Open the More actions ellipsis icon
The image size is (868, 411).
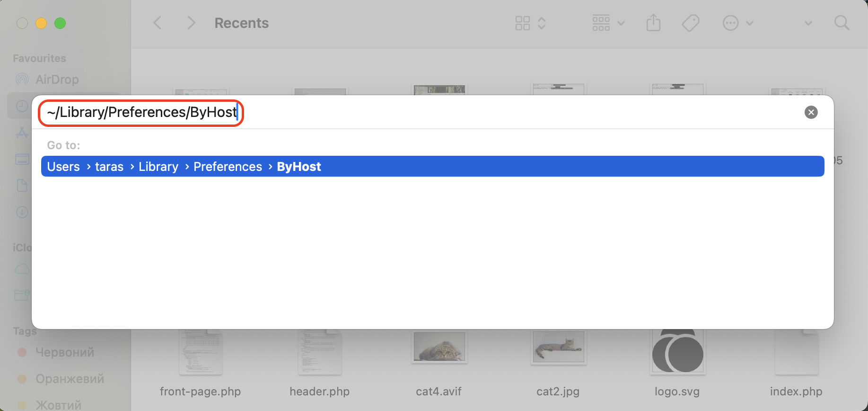point(730,22)
